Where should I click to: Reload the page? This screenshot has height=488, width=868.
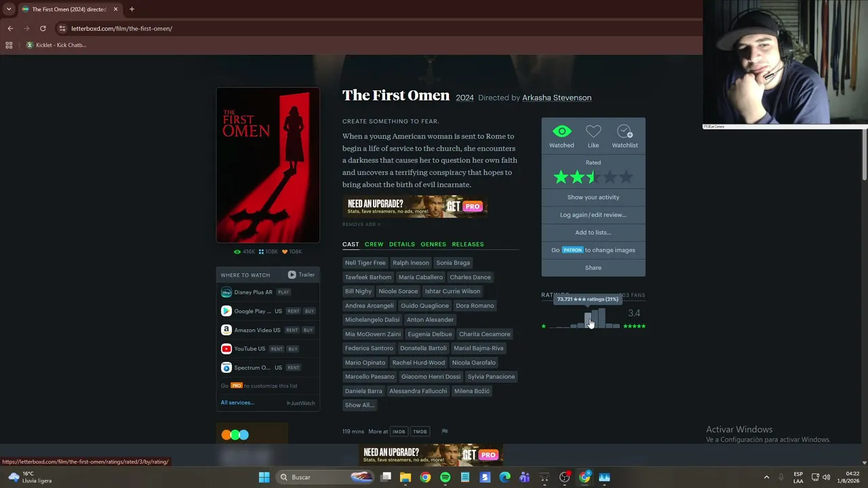pyautogui.click(x=43, y=28)
